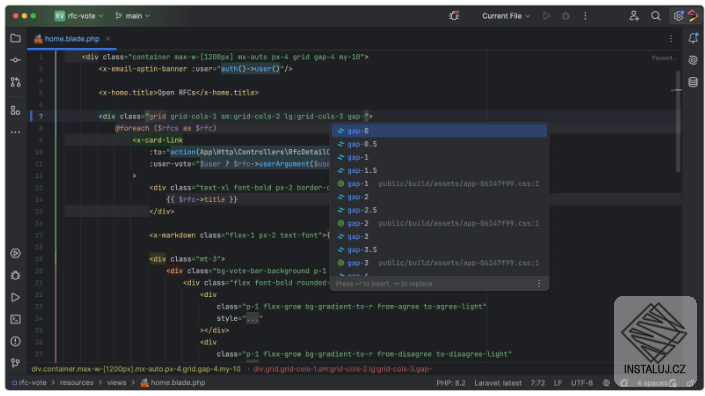This screenshot has height=396, width=705.
Task: Select gap-0 completion suggestion
Action: pyautogui.click(x=439, y=131)
